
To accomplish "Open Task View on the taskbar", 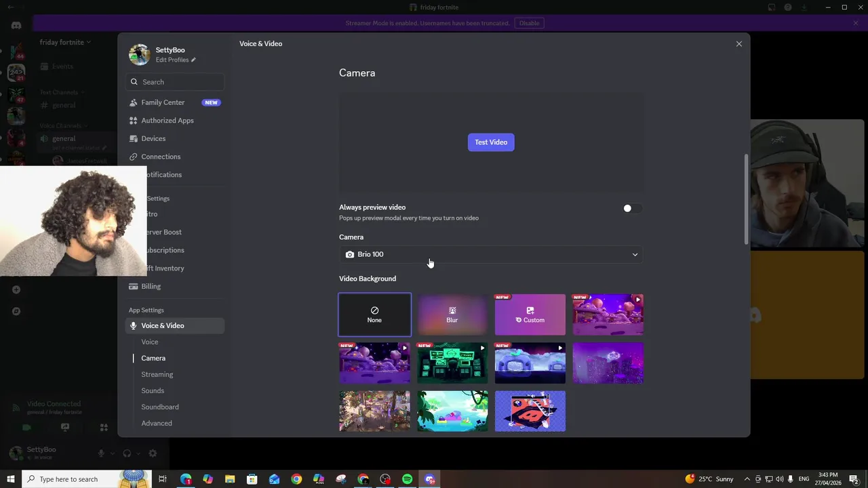I will 163,479.
